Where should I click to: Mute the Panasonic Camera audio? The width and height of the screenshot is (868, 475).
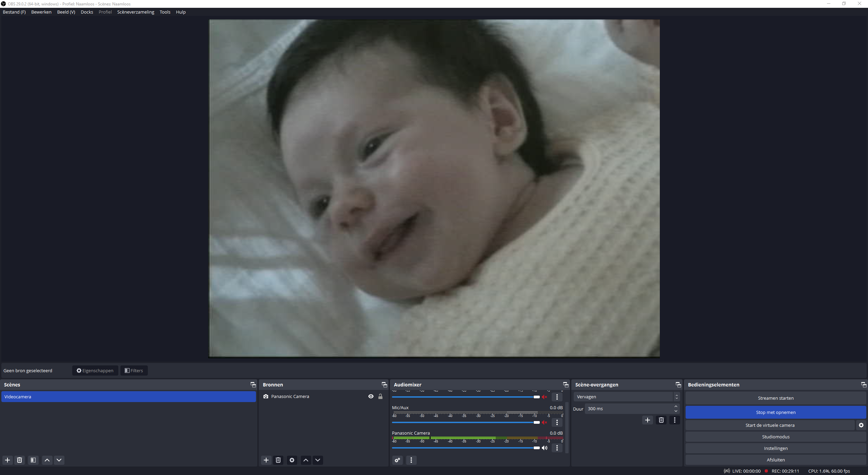545,448
